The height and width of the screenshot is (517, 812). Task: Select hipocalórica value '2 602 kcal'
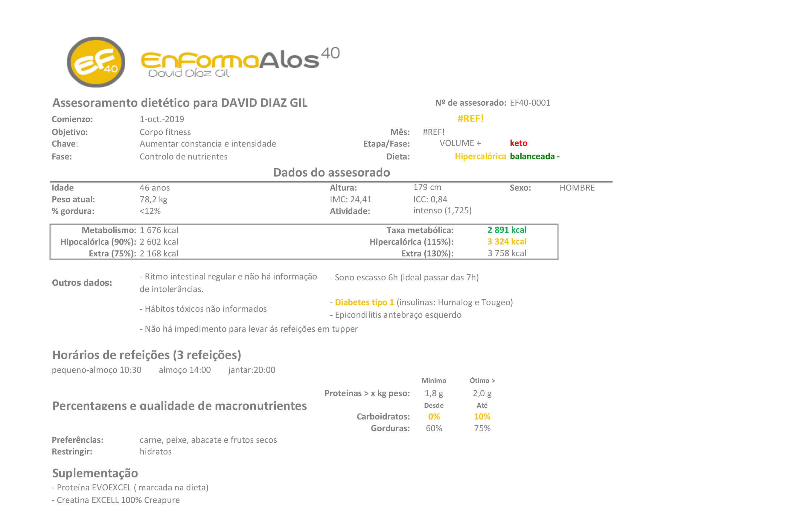159,242
